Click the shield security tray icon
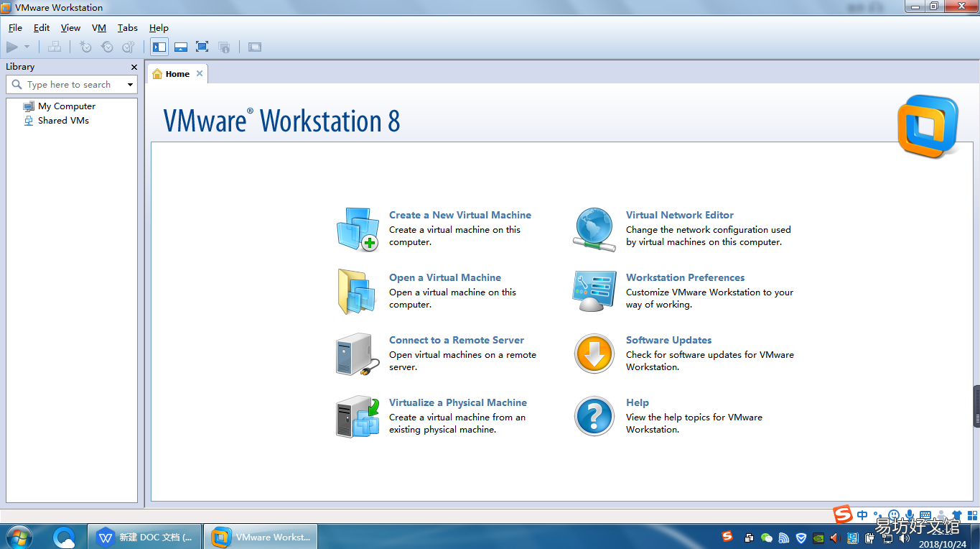This screenshot has height=549, width=980. [x=801, y=538]
